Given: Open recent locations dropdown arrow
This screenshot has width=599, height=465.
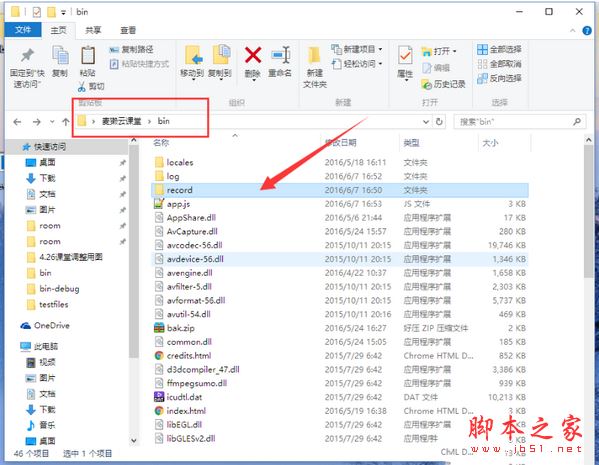Looking at the screenshot, I should pos(52,122).
